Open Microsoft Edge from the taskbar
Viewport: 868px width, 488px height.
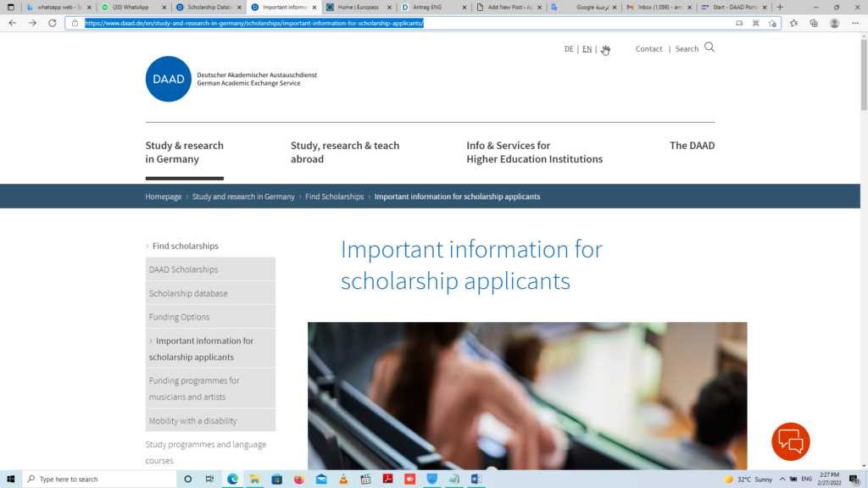point(232,480)
